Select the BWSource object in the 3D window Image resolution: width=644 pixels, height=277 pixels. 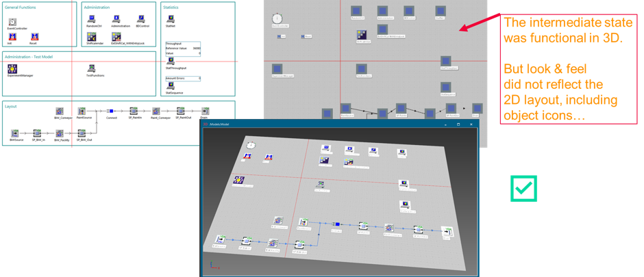(219, 239)
